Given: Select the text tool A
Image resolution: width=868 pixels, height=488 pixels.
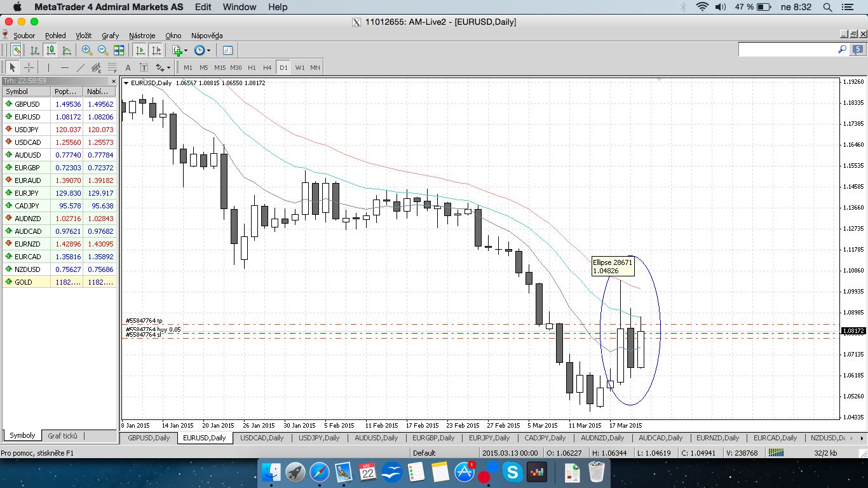Looking at the screenshot, I should [128, 67].
